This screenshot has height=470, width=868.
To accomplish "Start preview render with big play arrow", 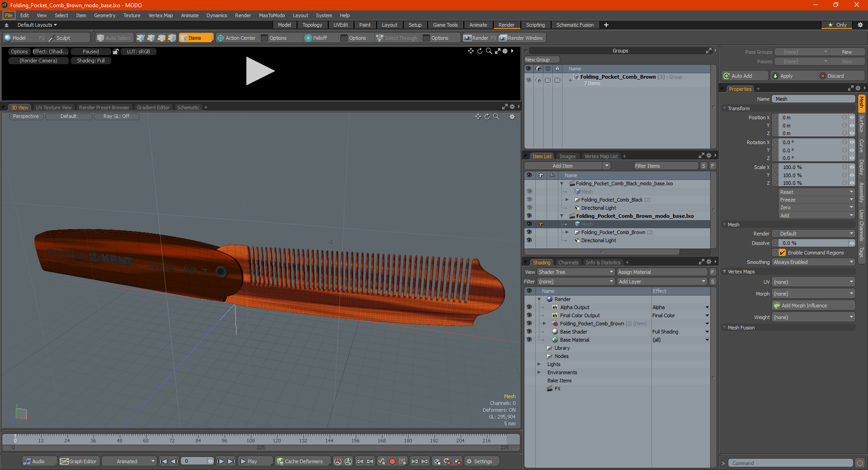I will coord(259,71).
